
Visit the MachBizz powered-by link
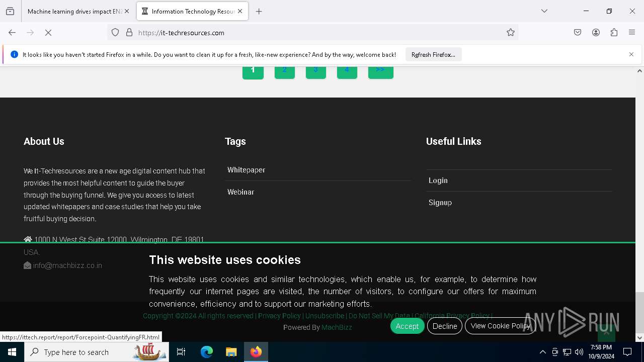point(337,327)
